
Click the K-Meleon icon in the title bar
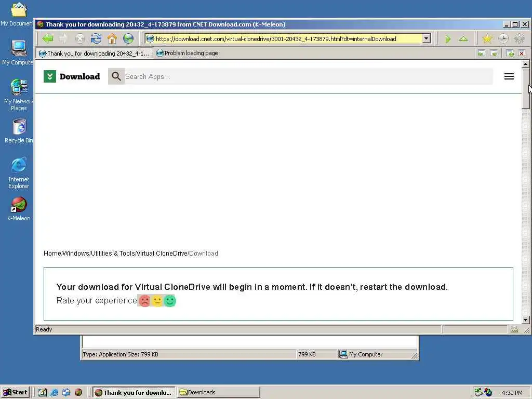pos(40,24)
